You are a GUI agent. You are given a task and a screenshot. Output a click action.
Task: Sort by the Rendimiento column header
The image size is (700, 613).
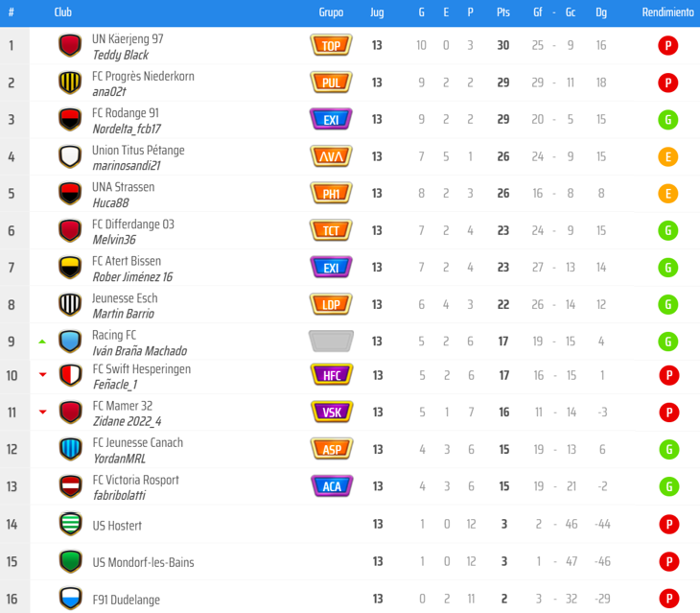[x=667, y=12]
